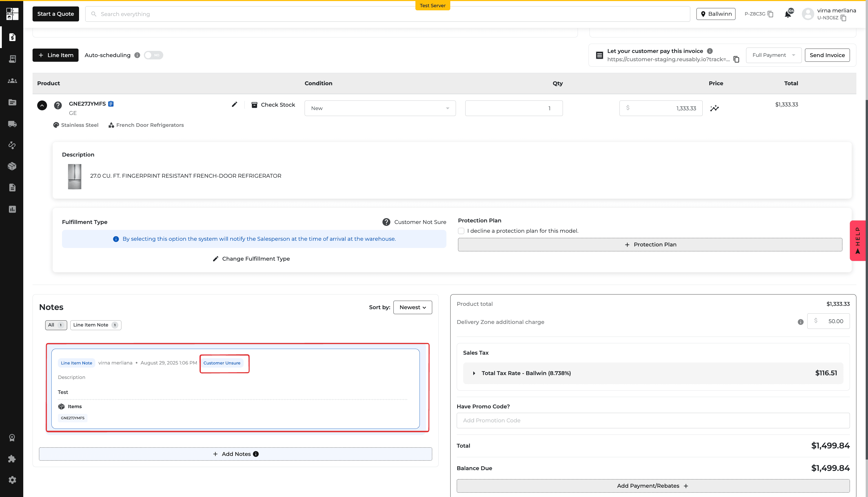Click the Add Notes info icon
The height and width of the screenshot is (497, 868).
tap(256, 454)
